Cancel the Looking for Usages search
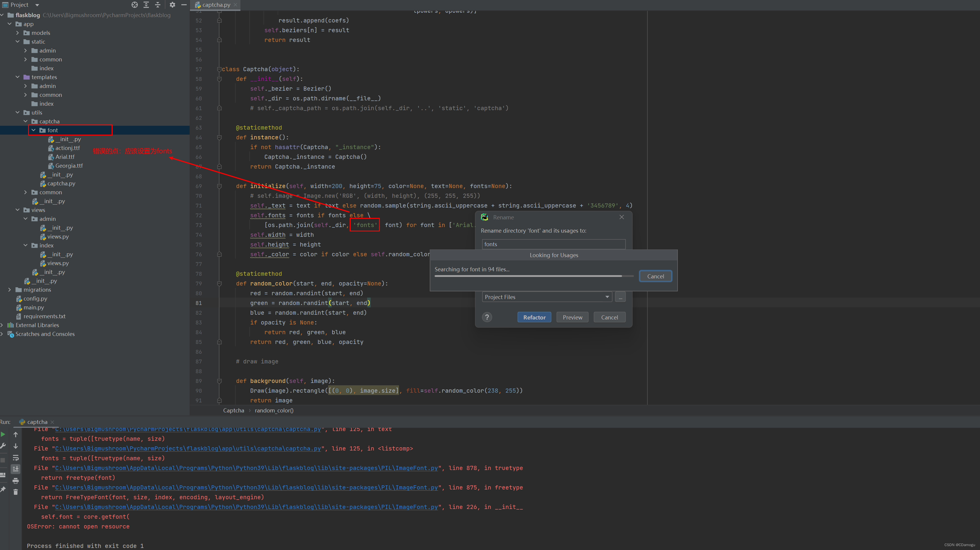Screen dimensions: 980x550 coord(655,276)
